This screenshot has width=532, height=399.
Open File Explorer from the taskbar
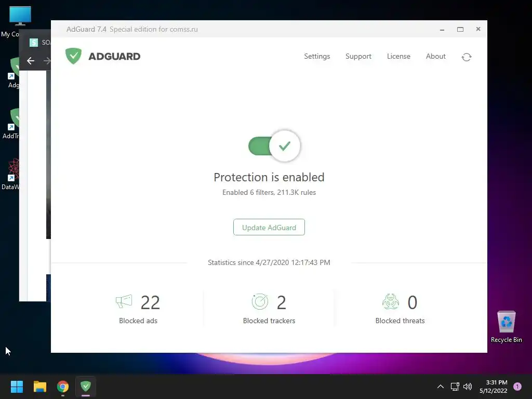tap(39, 387)
